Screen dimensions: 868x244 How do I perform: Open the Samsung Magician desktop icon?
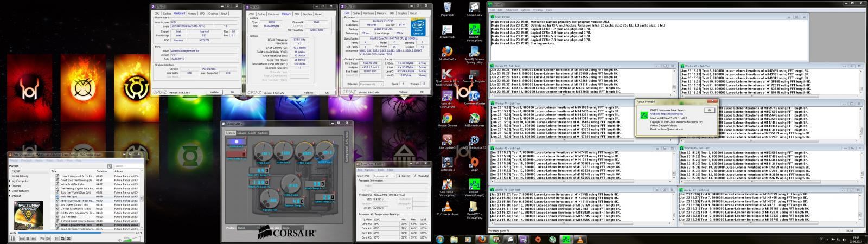[x=474, y=75]
